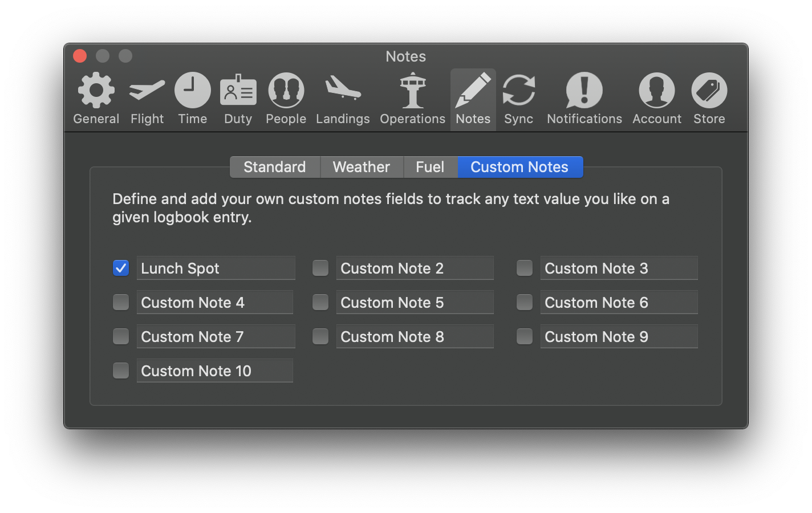The image size is (812, 513).
Task: Open the Flight airplane preferences
Action: (x=147, y=90)
